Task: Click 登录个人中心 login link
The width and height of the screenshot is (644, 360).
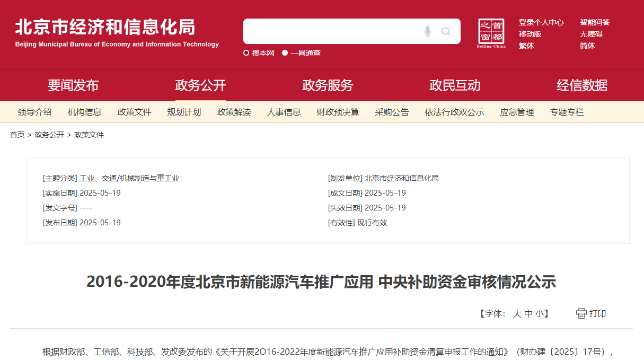Action: coord(541,22)
